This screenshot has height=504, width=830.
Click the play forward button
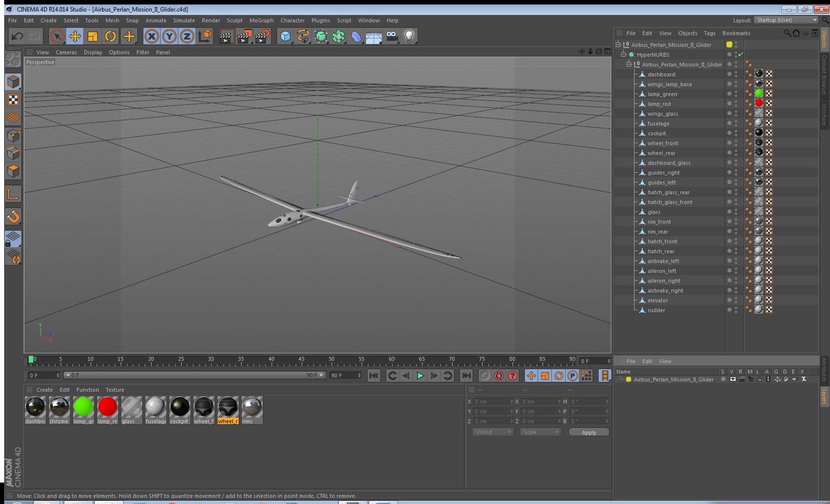[x=420, y=376]
